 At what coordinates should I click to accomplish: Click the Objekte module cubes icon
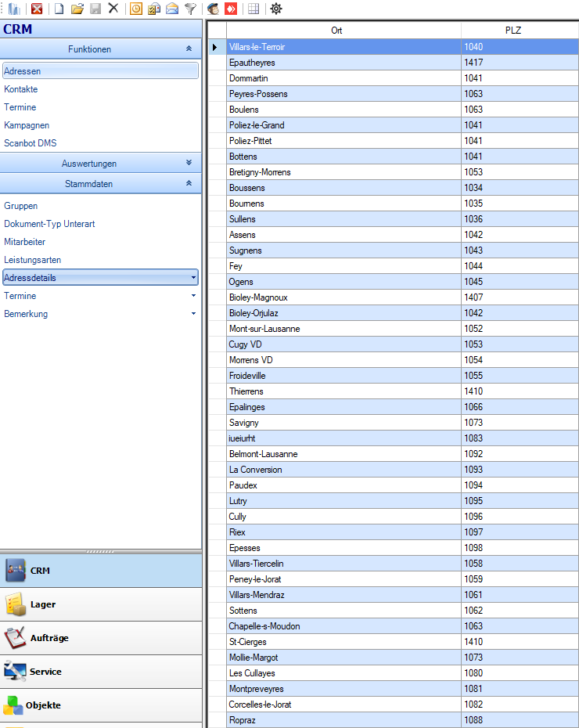tap(13, 705)
